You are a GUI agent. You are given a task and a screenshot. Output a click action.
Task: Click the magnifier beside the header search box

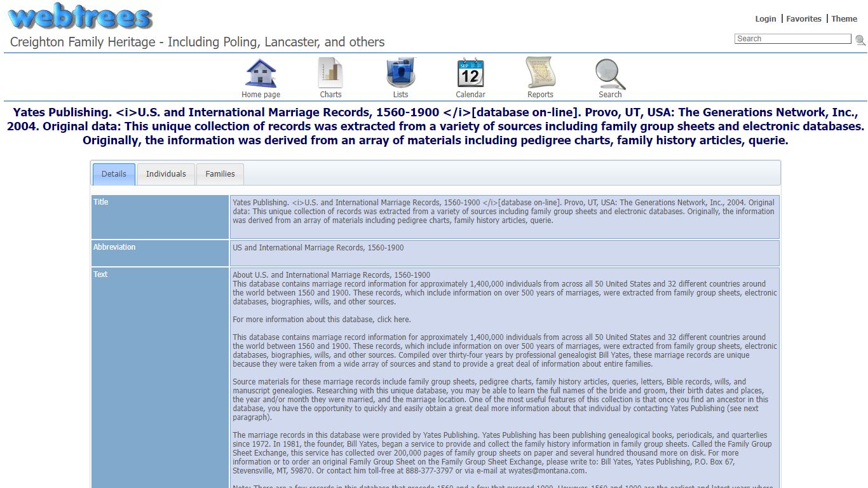[860, 40]
